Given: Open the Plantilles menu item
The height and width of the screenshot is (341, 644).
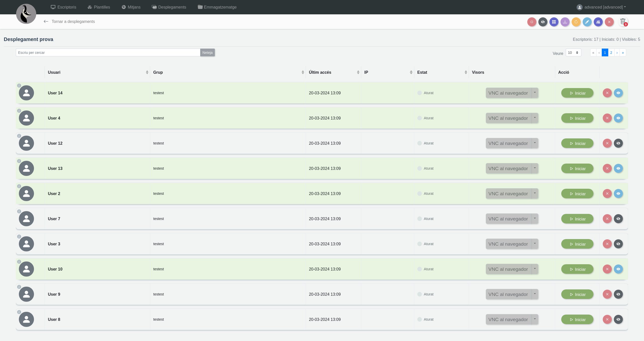Looking at the screenshot, I should pos(99,7).
